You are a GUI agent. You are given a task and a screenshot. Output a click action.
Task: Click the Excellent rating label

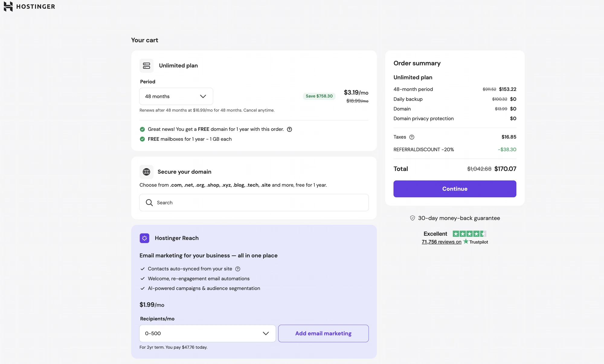(435, 234)
